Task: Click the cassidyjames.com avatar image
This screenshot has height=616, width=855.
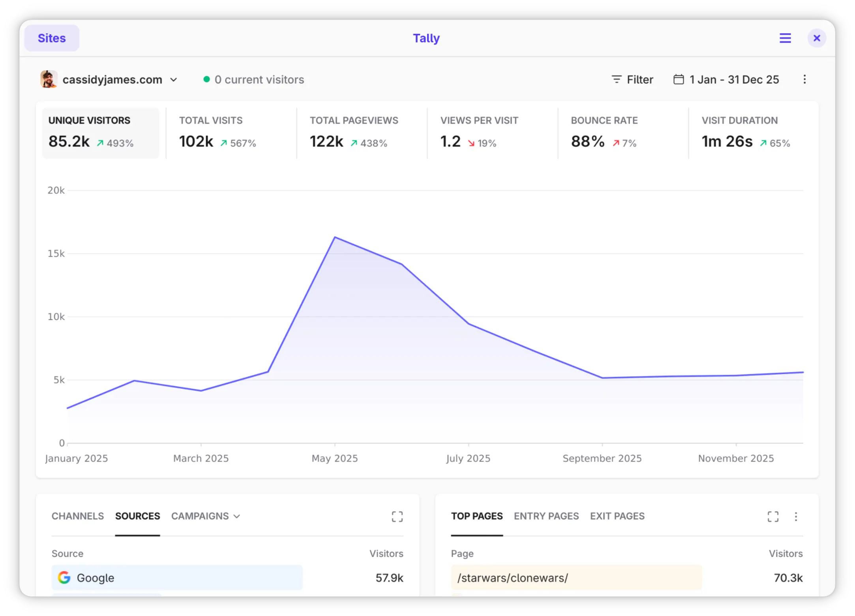Action: 49,79
